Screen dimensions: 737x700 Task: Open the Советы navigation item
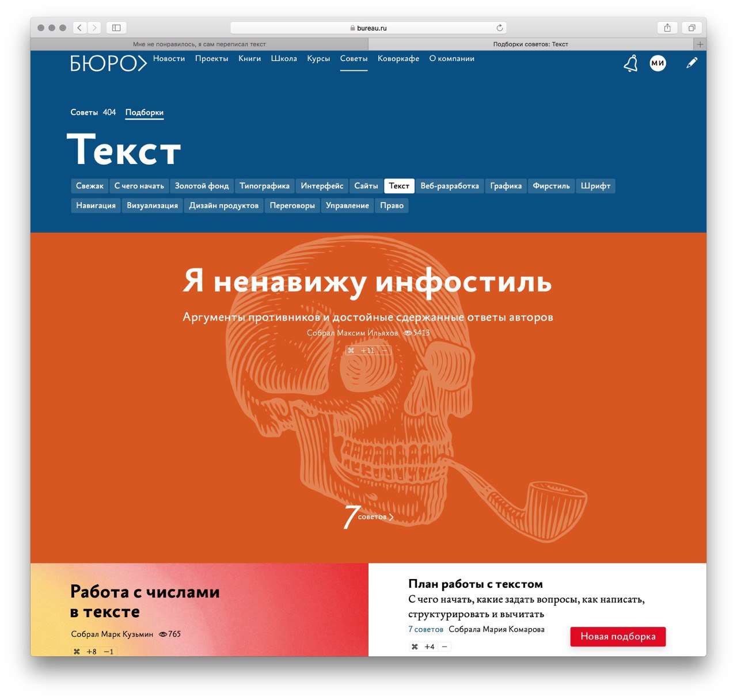(x=354, y=59)
